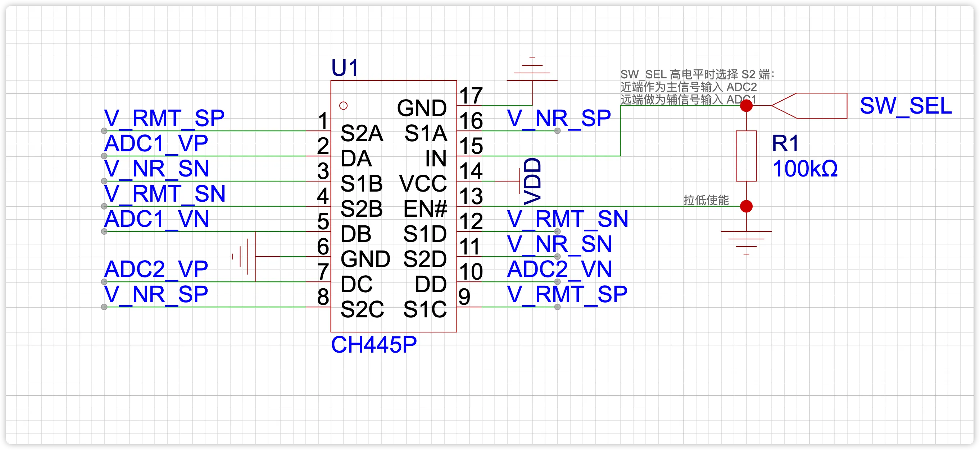Click the wire endpoint at the ADC1_VP label
Viewport: 980px width, 450px height.
click(104, 156)
